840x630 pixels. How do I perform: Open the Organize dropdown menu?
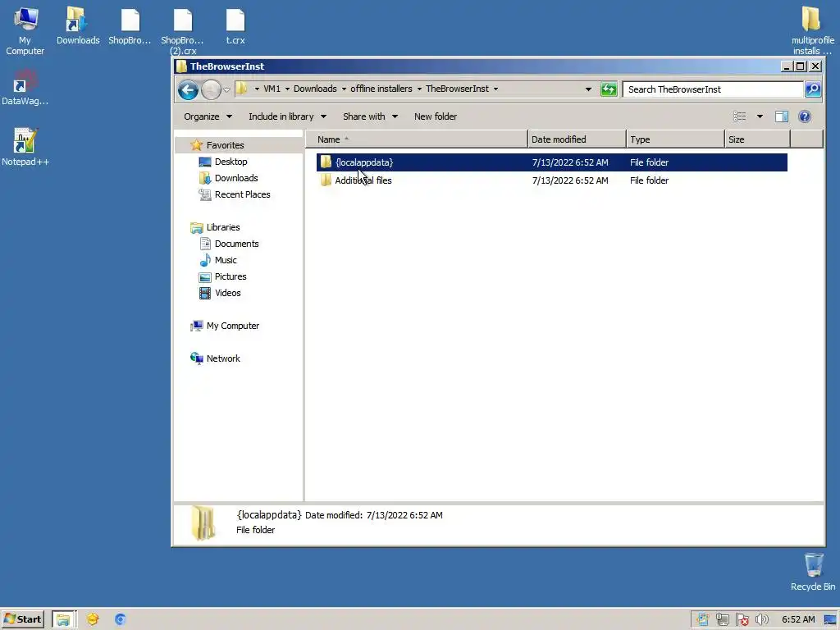pyautogui.click(x=208, y=116)
